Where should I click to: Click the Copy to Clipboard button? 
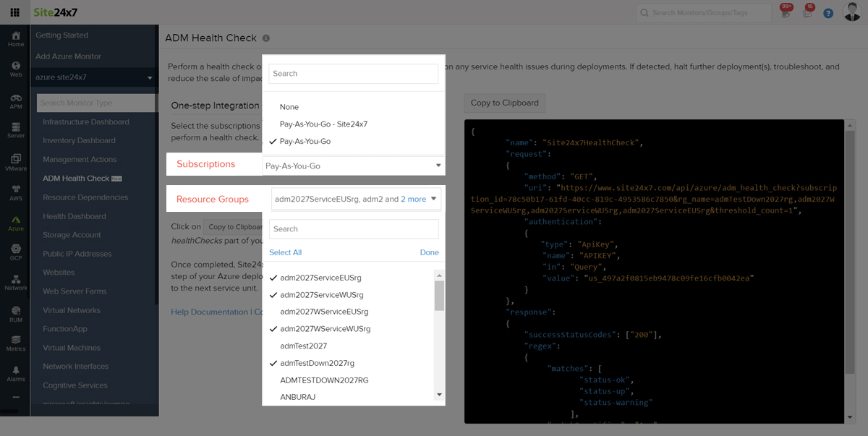pos(504,103)
